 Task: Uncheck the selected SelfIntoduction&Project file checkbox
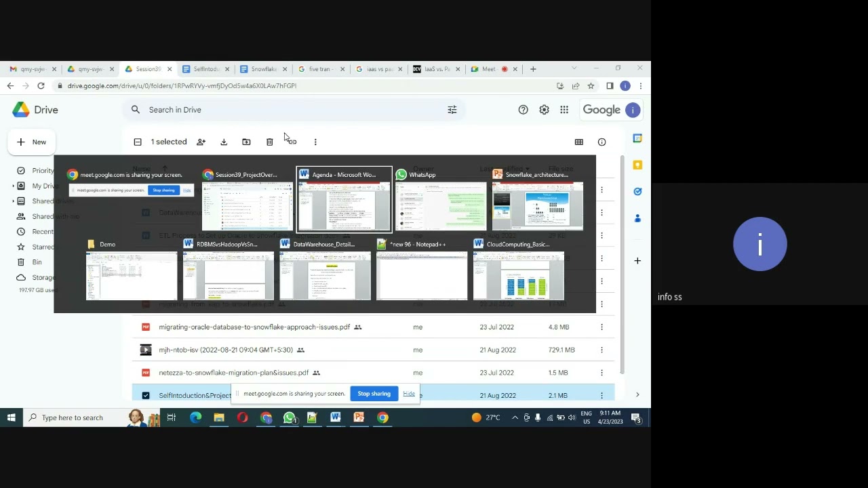click(x=146, y=395)
